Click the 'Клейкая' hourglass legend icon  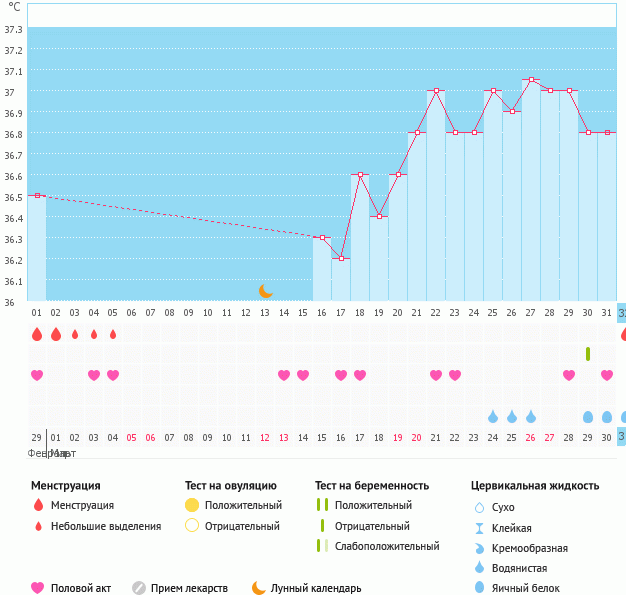[481, 528]
